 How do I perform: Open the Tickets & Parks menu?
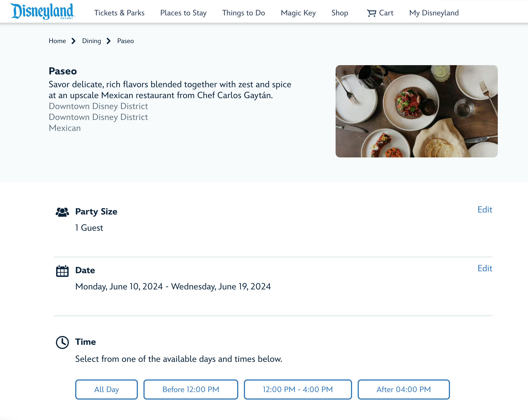pyautogui.click(x=119, y=13)
